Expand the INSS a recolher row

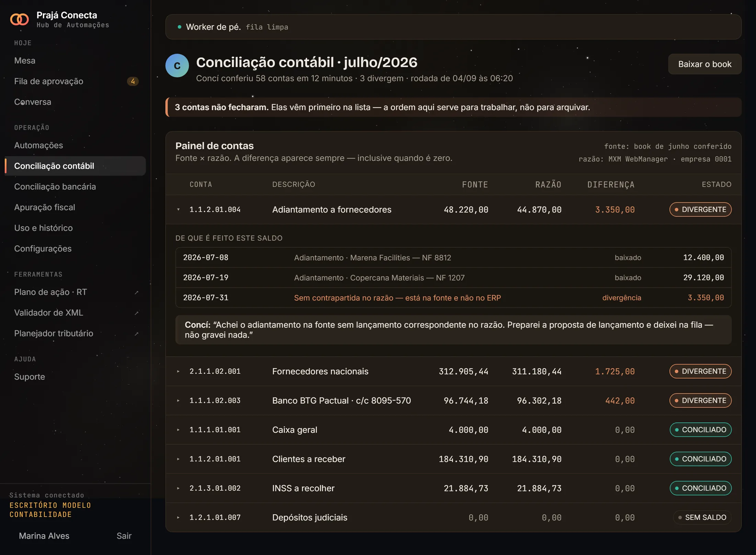[178, 488]
